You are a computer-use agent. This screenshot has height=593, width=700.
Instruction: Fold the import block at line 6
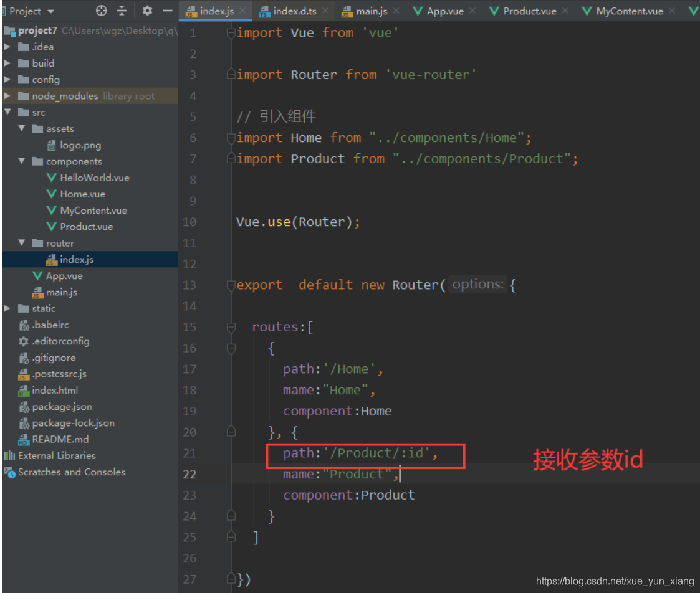click(231, 138)
